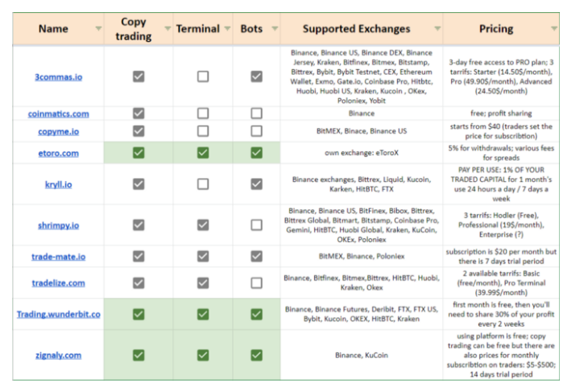
Task: Open the Trading.wunderbit.co link
Action: 58,314
